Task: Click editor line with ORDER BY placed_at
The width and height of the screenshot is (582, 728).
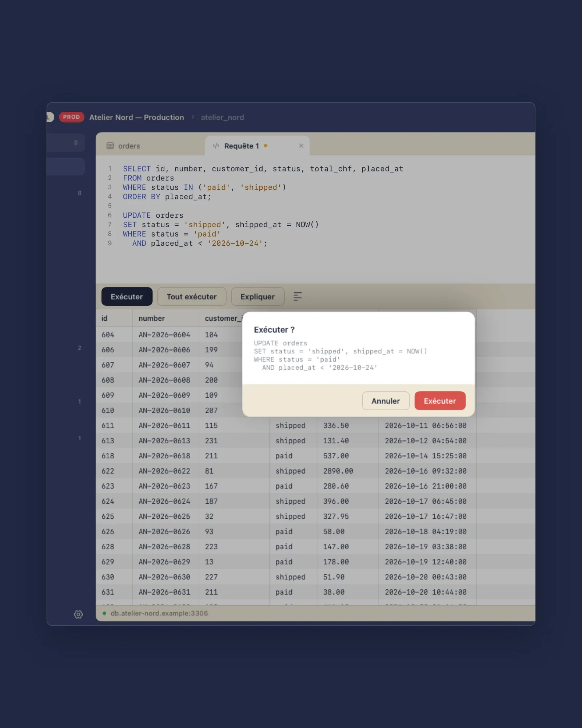Action: (x=167, y=197)
